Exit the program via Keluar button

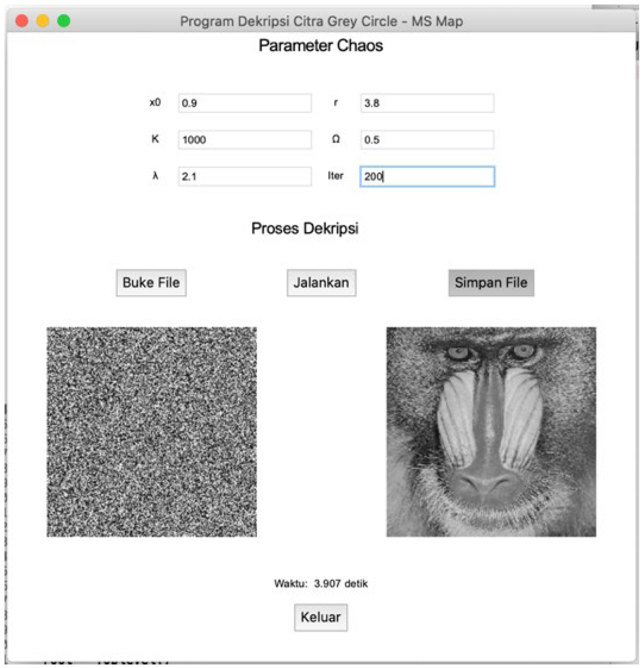(321, 617)
